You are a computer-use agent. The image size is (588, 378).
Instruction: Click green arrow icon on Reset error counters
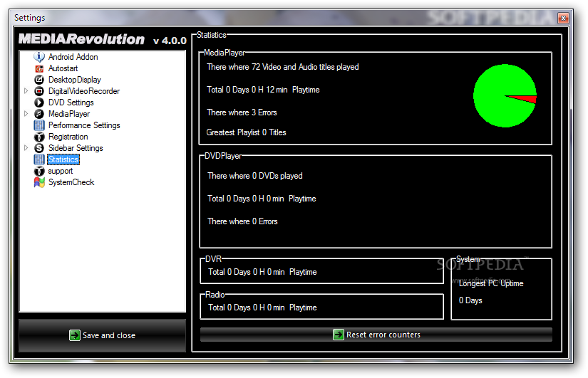point(339,335)
